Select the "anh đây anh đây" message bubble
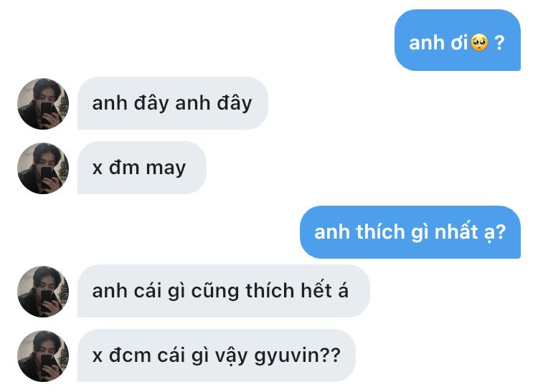 point(173,103)
